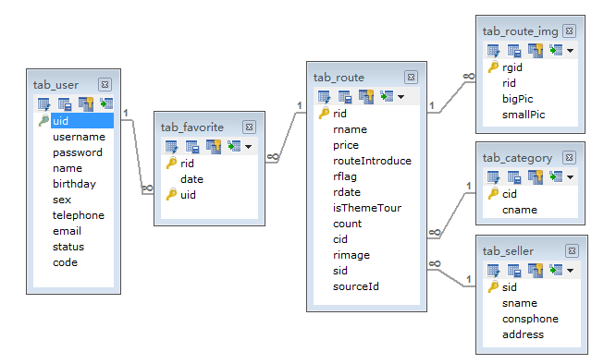Click view data icon in tab_favorite
Viewport: 604px width, 364px height.
pos(234,146)
